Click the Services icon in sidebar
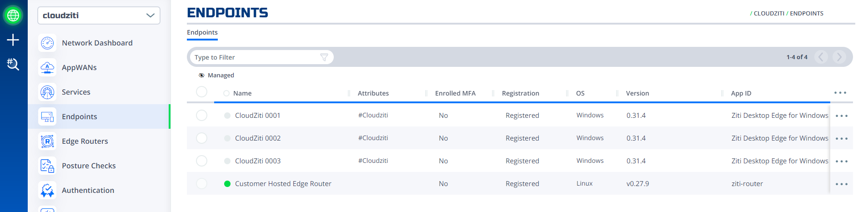The image size is (868, 212). [47, 92]
